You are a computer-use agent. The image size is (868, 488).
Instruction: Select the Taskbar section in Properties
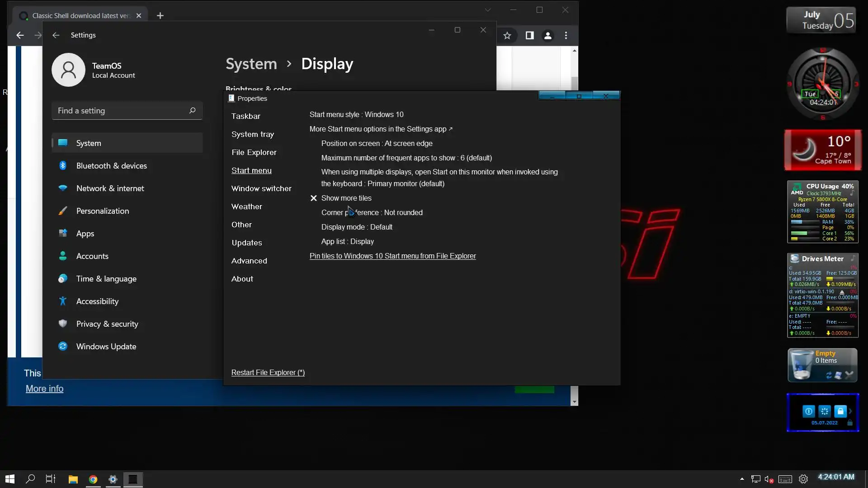(245, 116)
